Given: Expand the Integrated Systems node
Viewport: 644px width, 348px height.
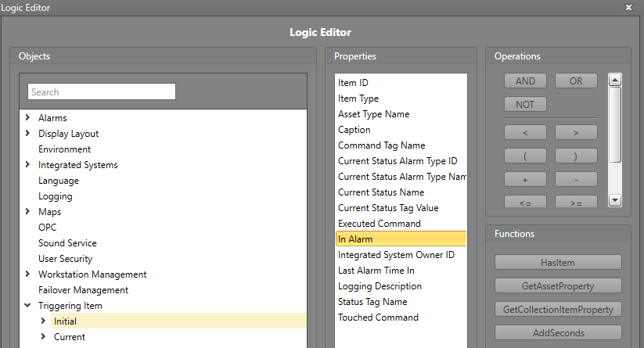Looking at the screenshot, I should [28, 165].
